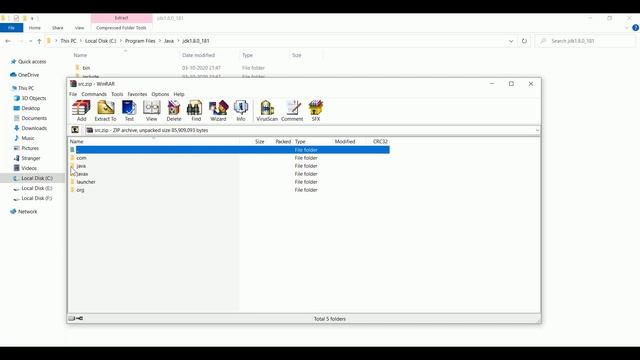Open 3D Objects in navigation pane
Image resolution: width=640 pixels, height=360 pixels.
(33, 98)
